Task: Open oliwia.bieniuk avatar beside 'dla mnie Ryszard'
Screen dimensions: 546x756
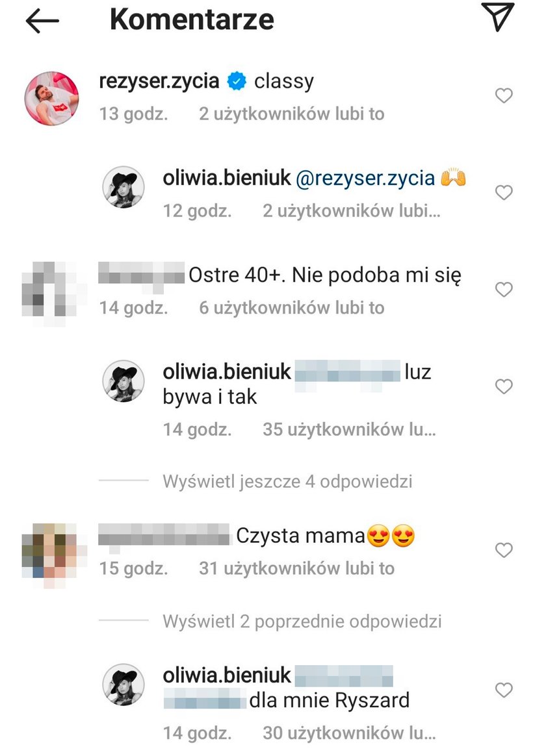Action: 124,685
